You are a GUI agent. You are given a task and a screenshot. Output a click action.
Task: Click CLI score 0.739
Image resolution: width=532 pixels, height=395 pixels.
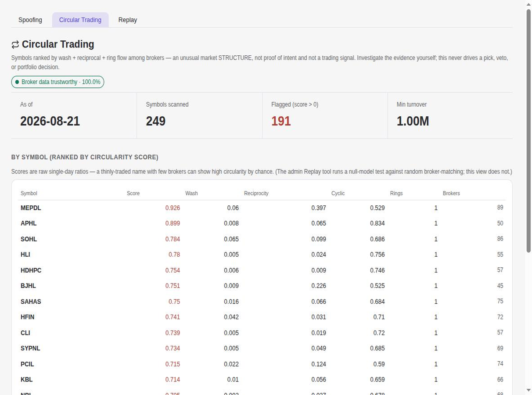pos(173,333)
